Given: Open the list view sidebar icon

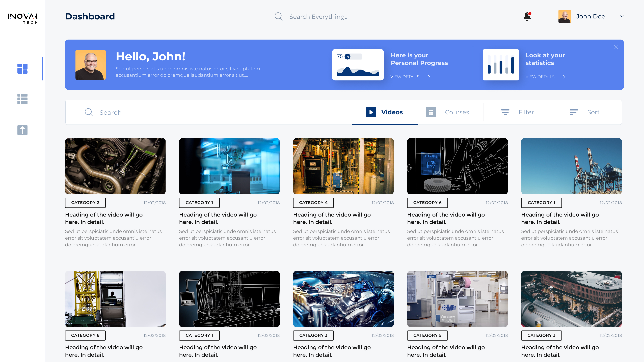Looking at the screenshot, I should click(x=22, y=99).
